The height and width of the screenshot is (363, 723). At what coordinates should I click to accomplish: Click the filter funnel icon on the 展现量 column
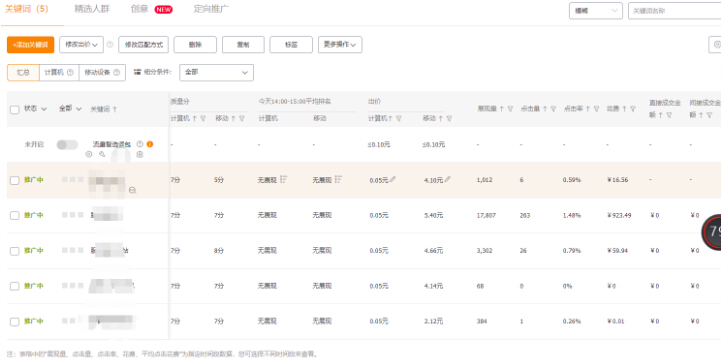(x=510, y=109)
